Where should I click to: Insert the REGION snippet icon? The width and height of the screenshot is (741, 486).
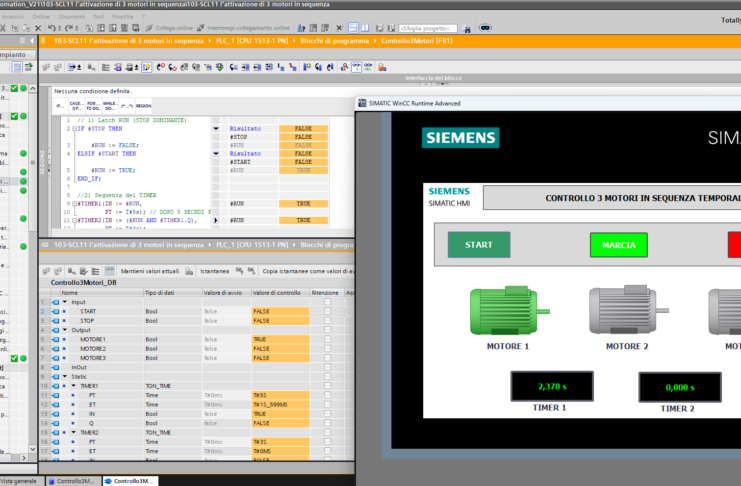141,105
